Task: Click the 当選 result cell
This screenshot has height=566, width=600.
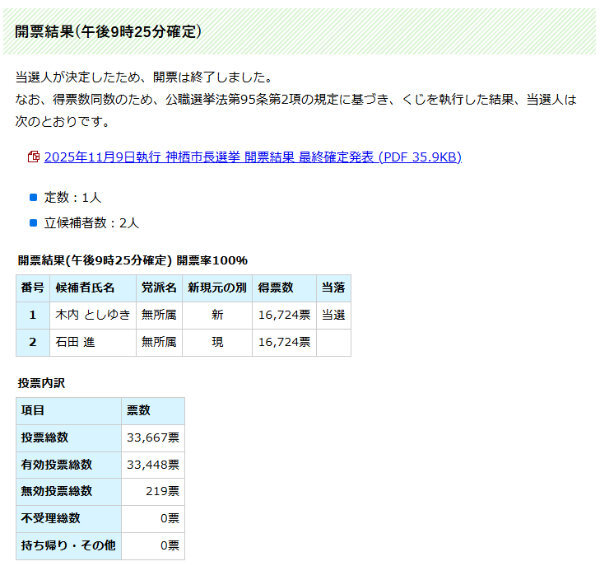Action: [x=334, y=315]
